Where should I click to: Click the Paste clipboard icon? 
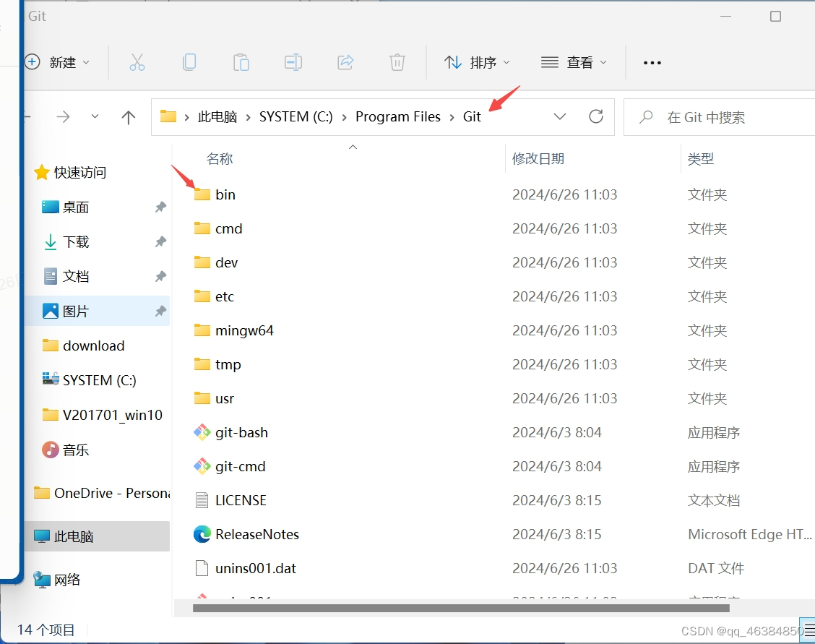[x=241, y=62]
